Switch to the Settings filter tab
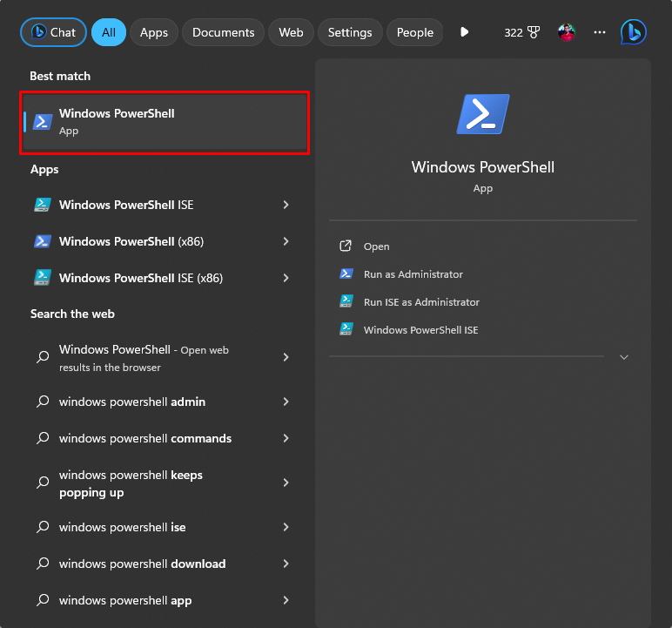Screen dimensions: 672x628 coord(350,32)
